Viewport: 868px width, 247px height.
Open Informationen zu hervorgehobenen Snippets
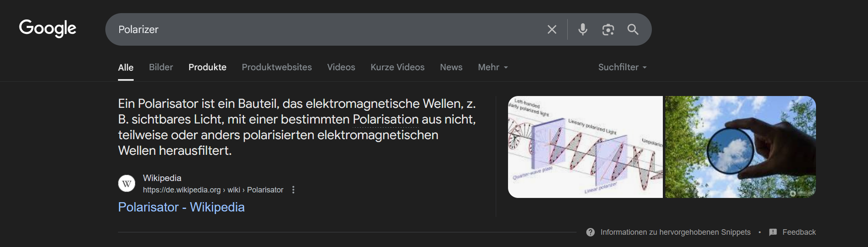(676, 232)
